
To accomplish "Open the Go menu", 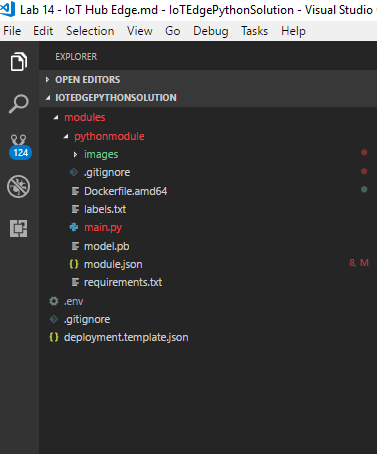I will [173, 31].
